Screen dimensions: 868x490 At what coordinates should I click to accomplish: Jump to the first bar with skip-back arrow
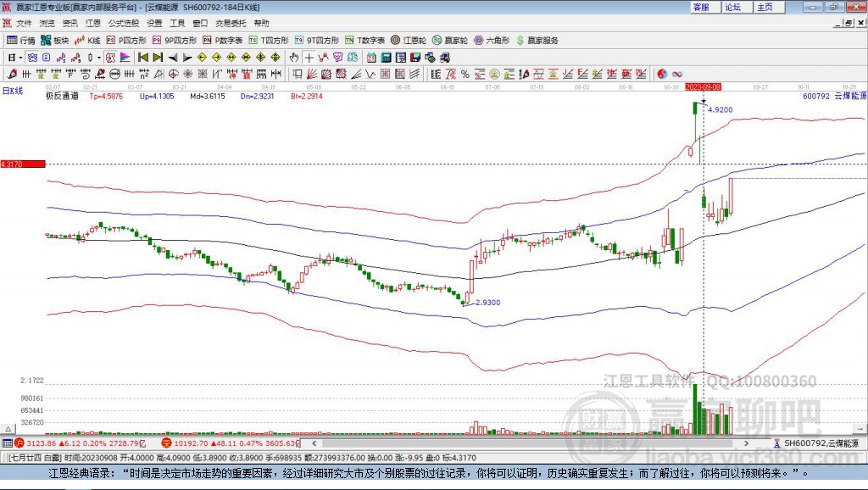[x=142, y=58]
